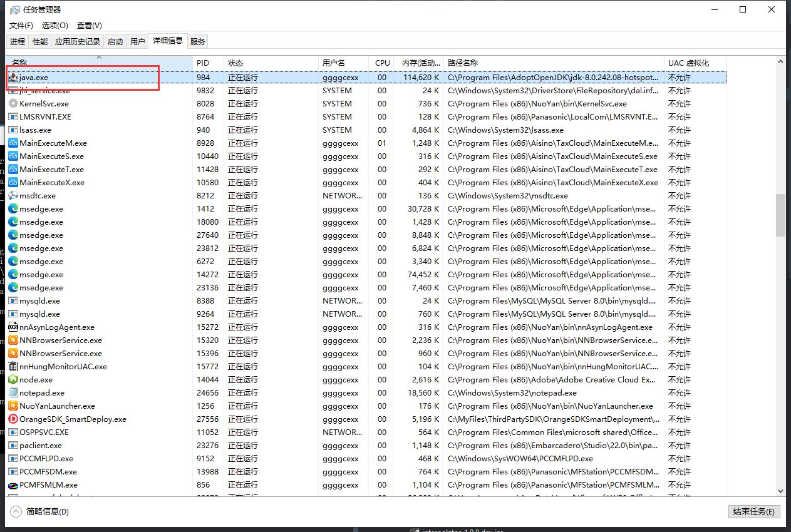This screenshot has width=791, height=532.
Task: Sort by the UAC 虚拟化 column header
Action: (x=695, y=63)
